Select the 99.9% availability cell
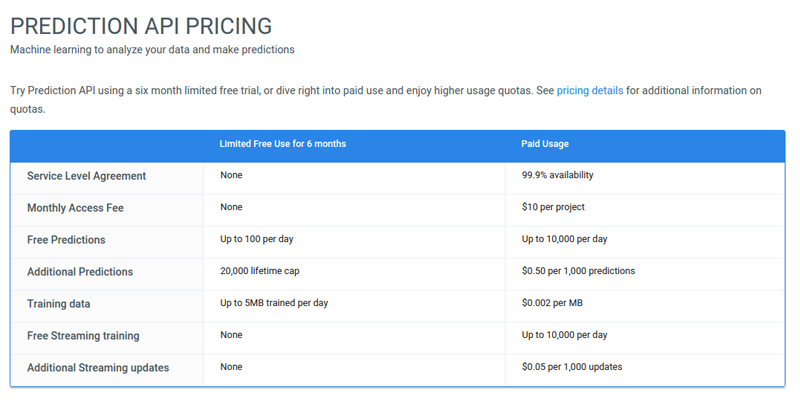Viewport: 800px width, 400px height. point(557,175)
